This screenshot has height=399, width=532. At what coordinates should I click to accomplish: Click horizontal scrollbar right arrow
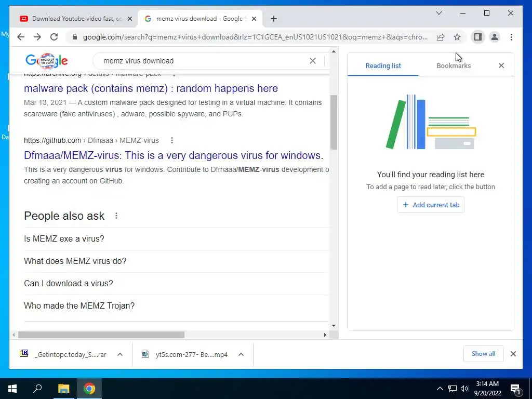pos(325,335)
